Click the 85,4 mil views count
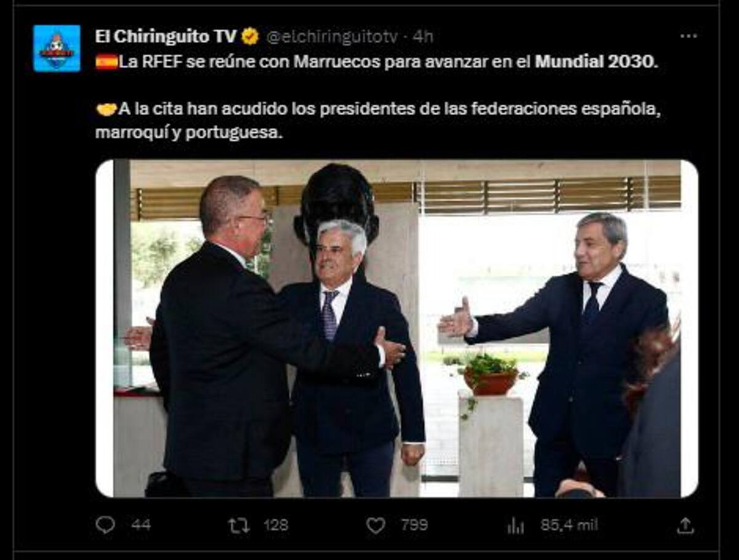Screen dimensions: 739x560 pos(569,525)
